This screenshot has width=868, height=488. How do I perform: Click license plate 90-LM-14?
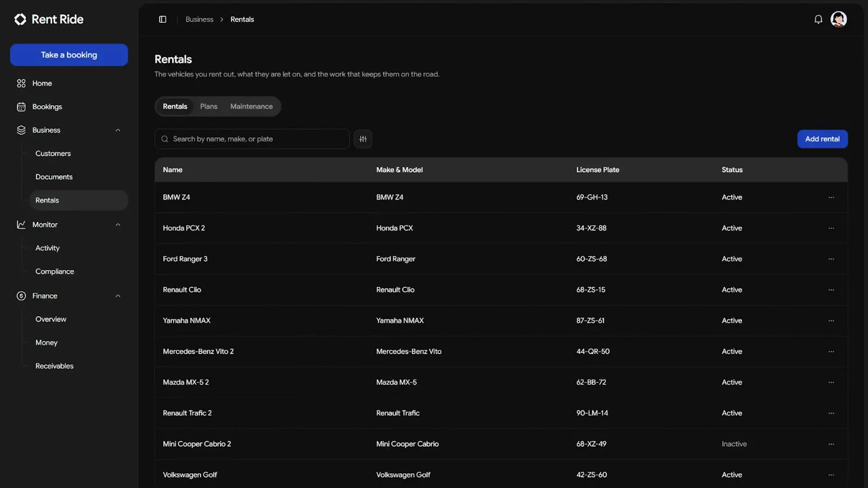click(x=592, y=413)
